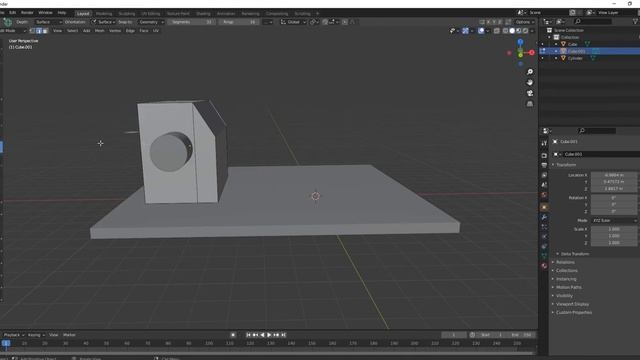Switch to the Sculpting workspace tab
640x360 pixels.
tap(127, 13)
